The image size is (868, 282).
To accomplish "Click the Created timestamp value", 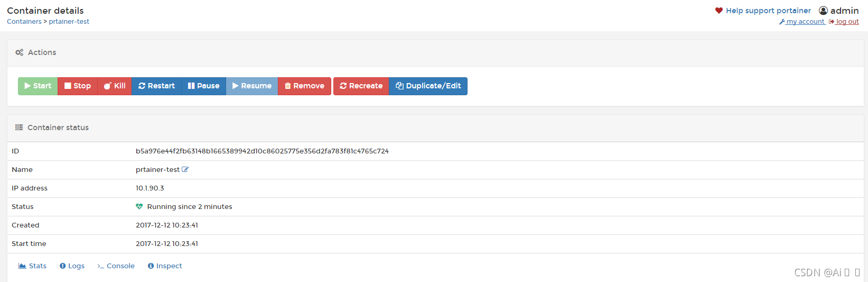I will click(167, 225).
